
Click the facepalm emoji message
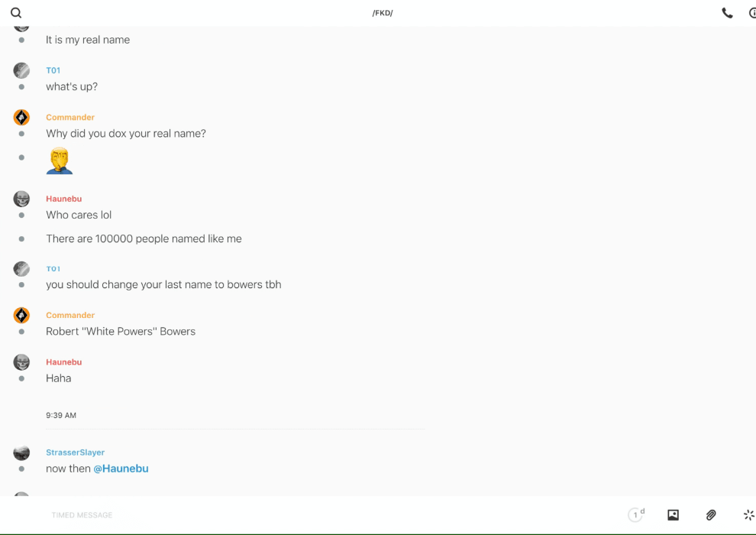point(59,160)
